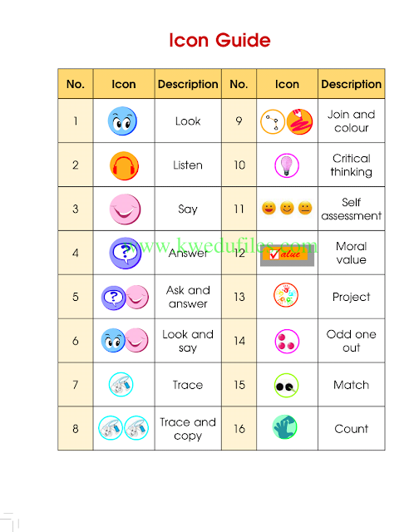This screenshot has height=532, width=414.
Task: Select the red scribble Colour icon
Action: [x=299, y=121]
